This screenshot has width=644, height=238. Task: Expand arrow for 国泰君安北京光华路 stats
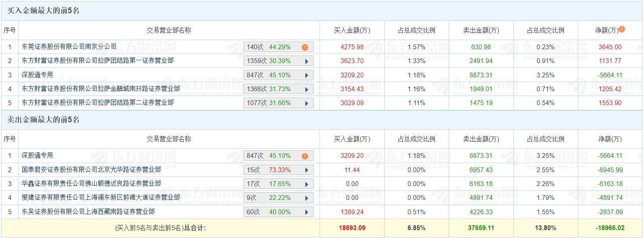(307, 170)
